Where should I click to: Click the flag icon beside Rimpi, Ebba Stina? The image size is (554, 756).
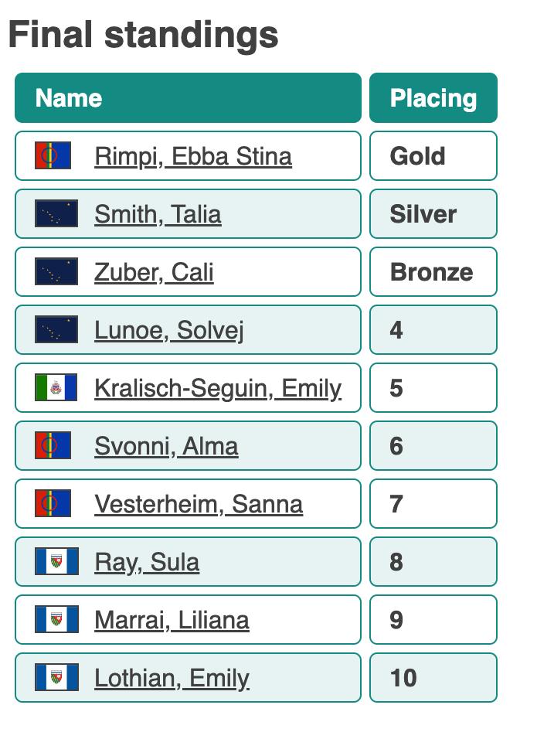[x=53, y=155]
